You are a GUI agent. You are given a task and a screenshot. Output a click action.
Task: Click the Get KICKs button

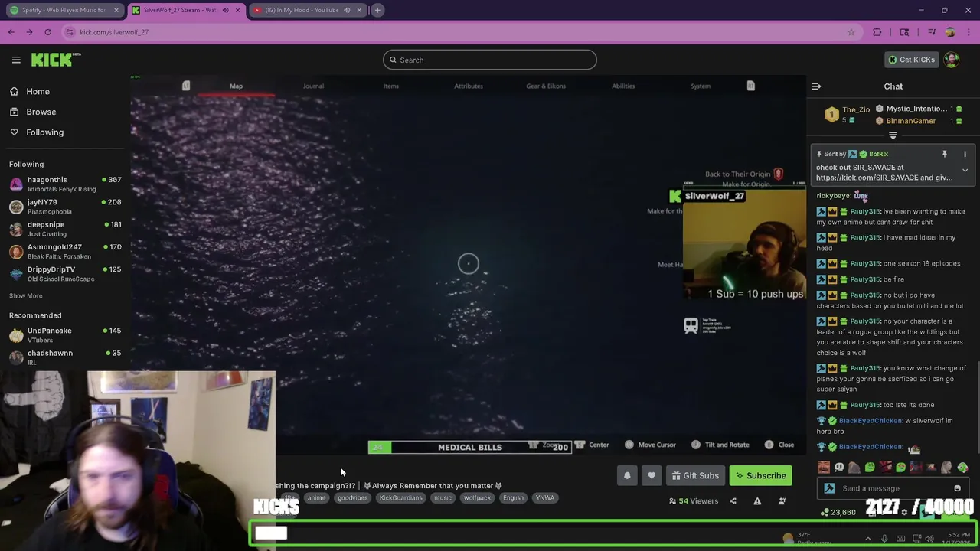pyautogui.click(x=911, y=60)
